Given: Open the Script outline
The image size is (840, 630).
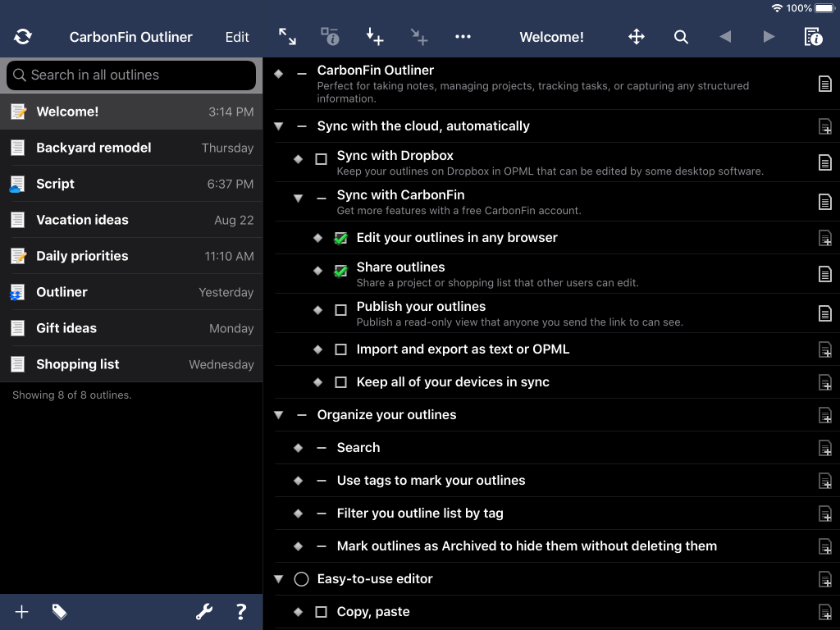Looking at the screenshot, I should 131,184.
